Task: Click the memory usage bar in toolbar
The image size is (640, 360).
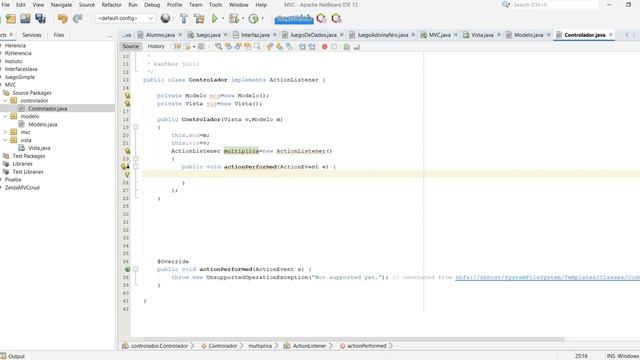Action: (x=294, y=19)
